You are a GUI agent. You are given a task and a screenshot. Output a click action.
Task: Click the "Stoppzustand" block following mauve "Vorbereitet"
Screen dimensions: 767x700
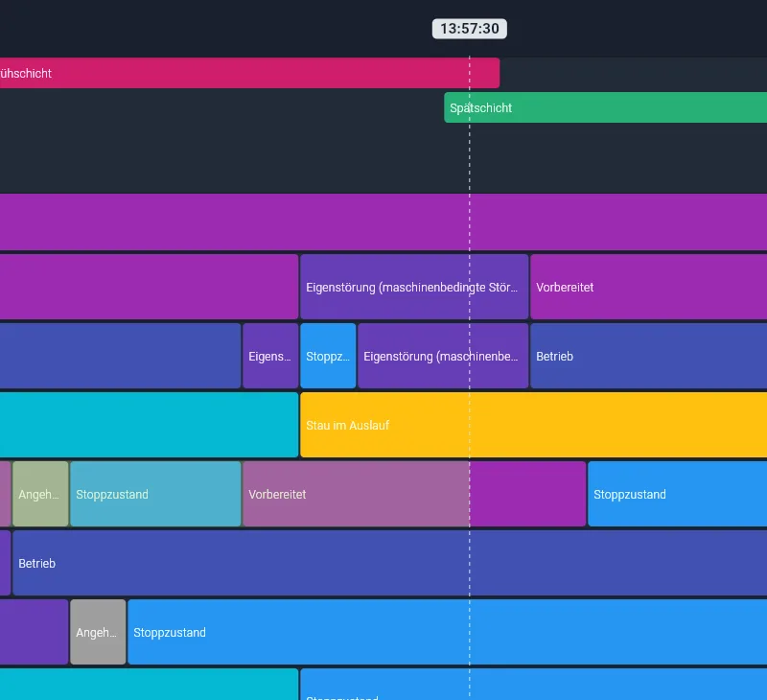point(678,494)
